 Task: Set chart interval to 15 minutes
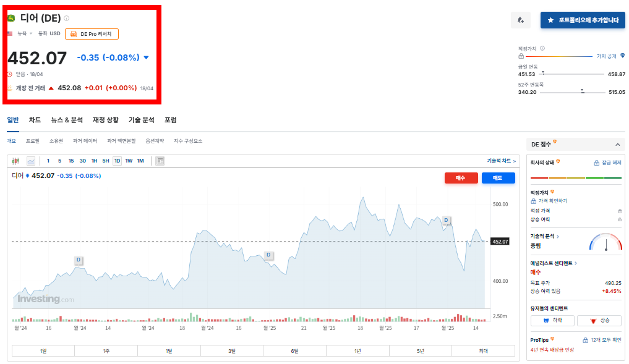(x=71, y=161)
